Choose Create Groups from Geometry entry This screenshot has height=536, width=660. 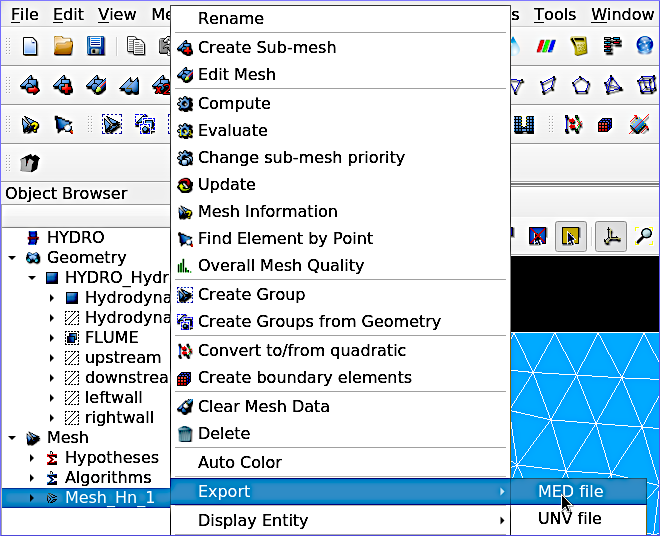341,321
